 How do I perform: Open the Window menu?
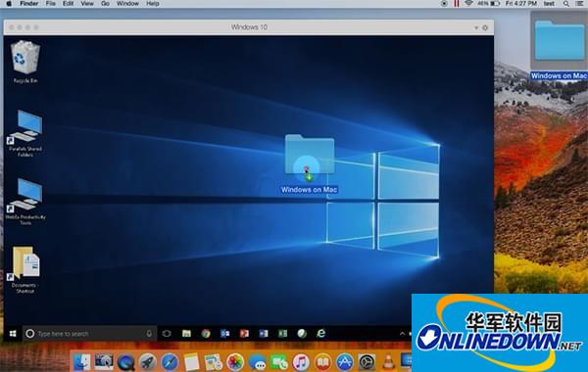click(127, 4)
